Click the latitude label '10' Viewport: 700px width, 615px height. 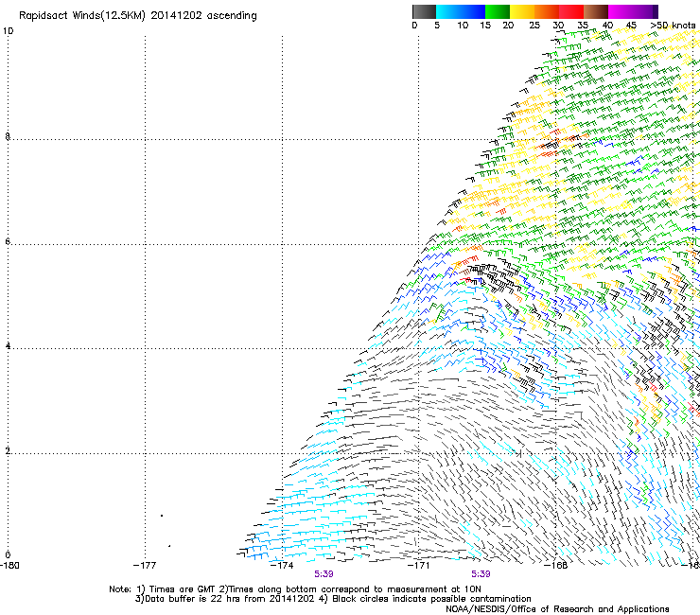click(x=8, y=31)
